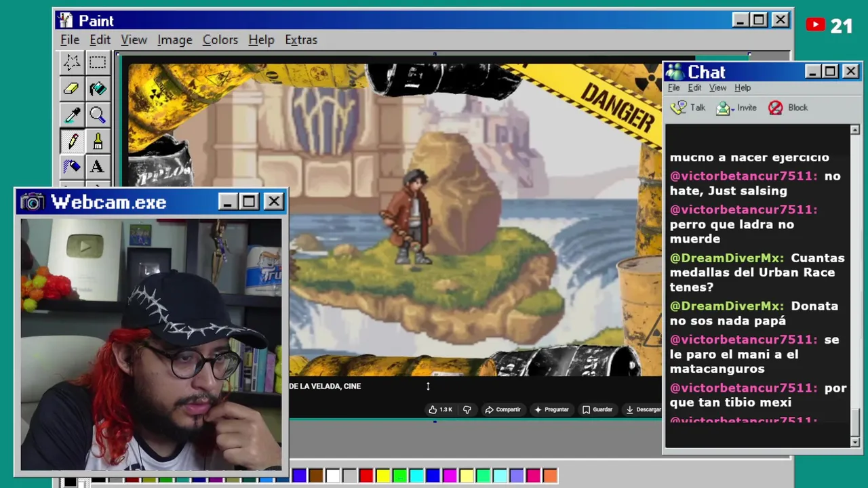
Task: Click the Compartir share button
Action: coord(502,409)
